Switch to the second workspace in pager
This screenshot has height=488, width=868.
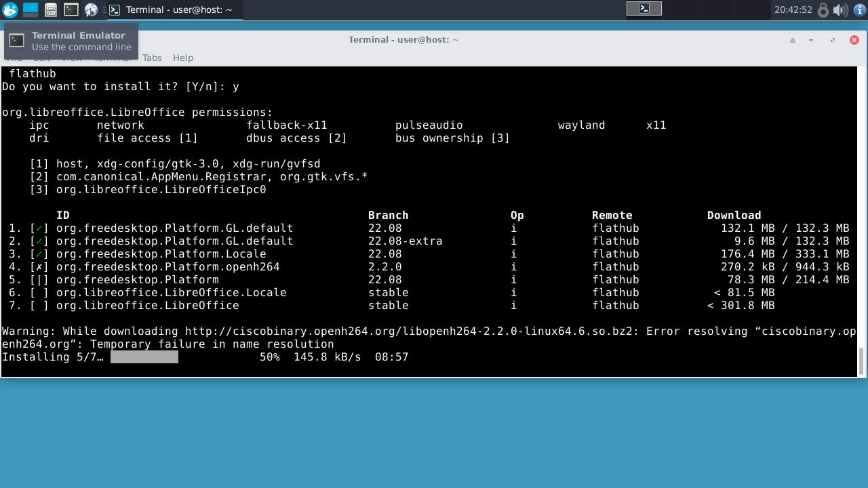tap(679, 9)
